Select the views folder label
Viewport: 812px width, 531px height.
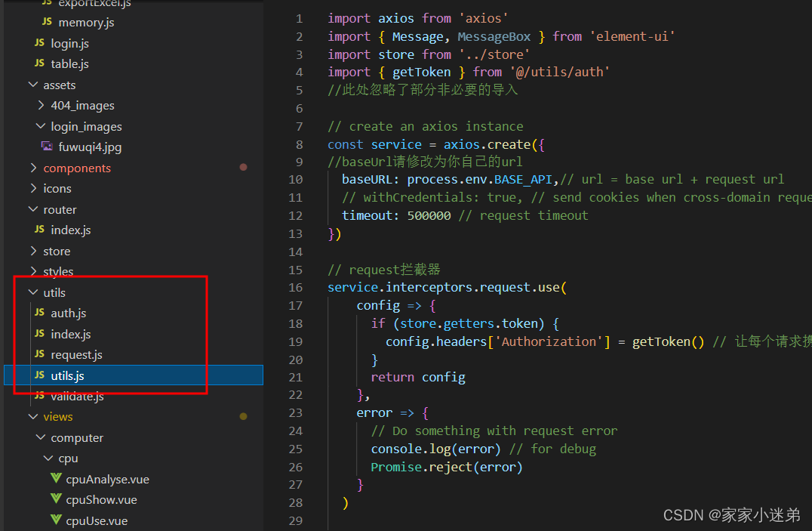point(58,417)
